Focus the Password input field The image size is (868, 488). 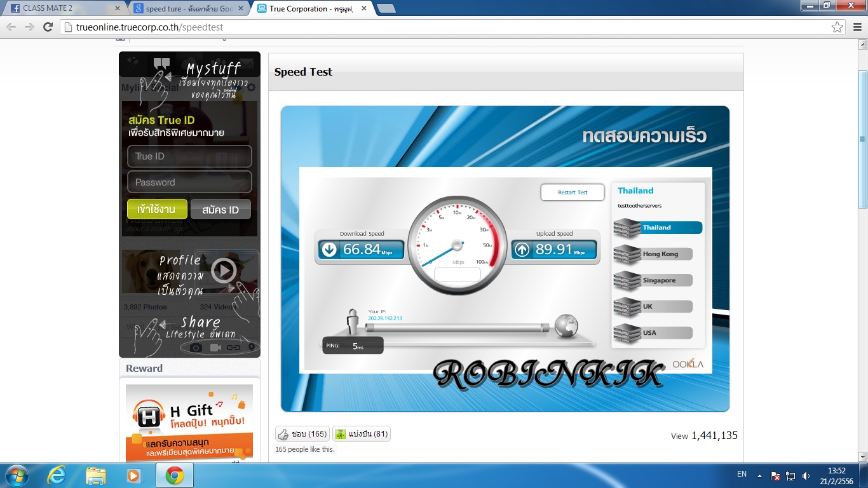(x=189, y=182)
